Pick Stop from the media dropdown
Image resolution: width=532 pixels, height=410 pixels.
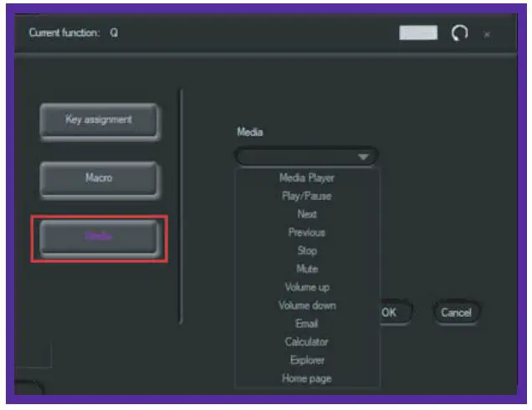307,251
